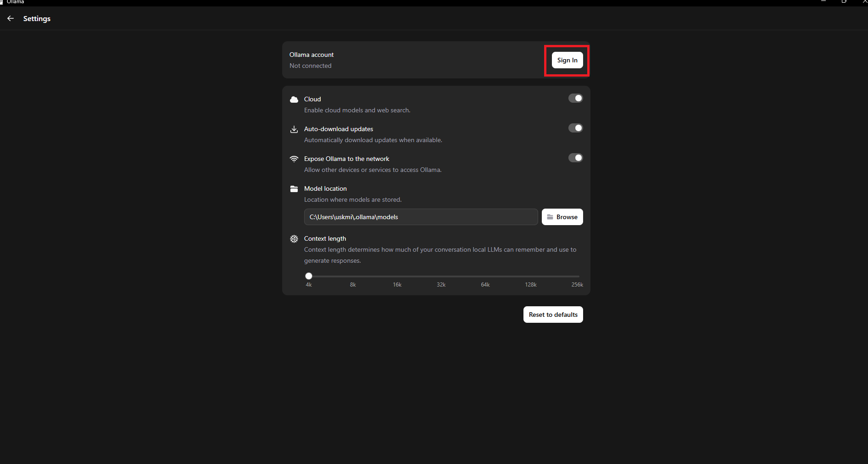Click the models path input field
This screenshot has width=868, height=464.
click(x=421, y=217)
